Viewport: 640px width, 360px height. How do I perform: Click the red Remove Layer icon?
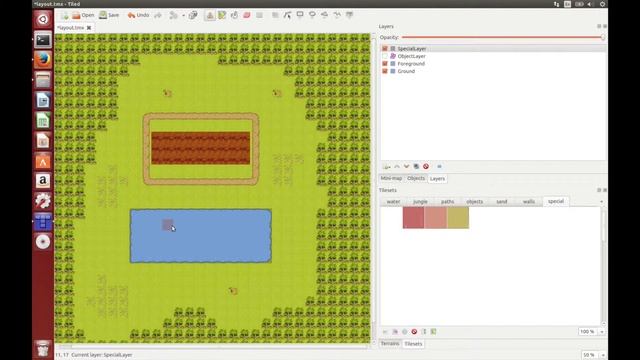pyautogui.click(x=426, y=167)
